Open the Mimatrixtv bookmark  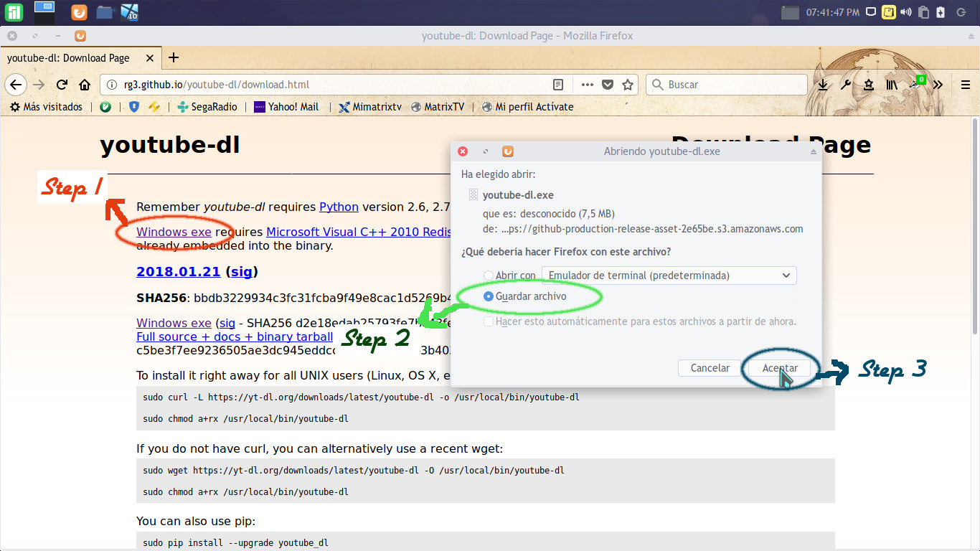click(x=369, y=107)
